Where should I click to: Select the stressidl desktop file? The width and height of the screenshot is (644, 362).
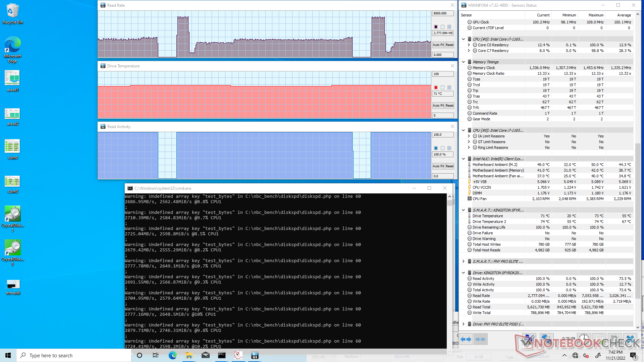tap(12, 287)
